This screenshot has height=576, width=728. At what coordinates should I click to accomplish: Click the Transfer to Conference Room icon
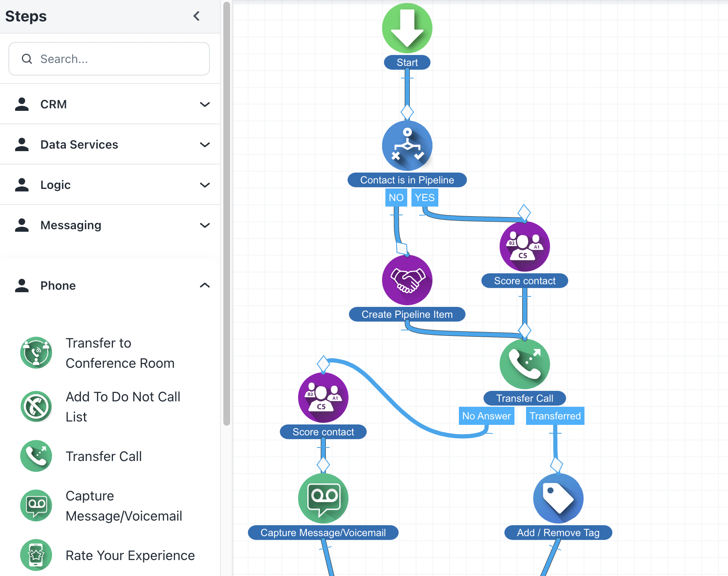pyautogui.click(x=36, y=353)
